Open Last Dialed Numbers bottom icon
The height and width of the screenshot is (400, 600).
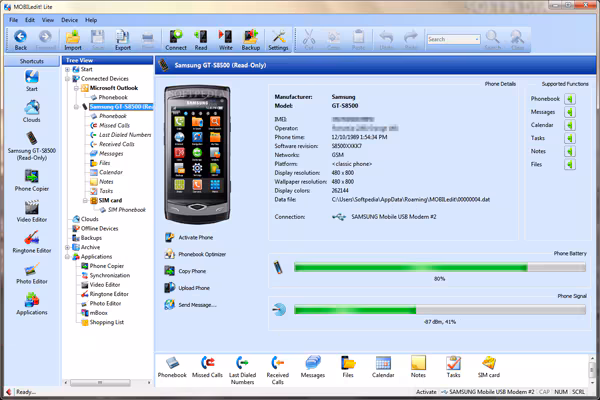point(243,370)
